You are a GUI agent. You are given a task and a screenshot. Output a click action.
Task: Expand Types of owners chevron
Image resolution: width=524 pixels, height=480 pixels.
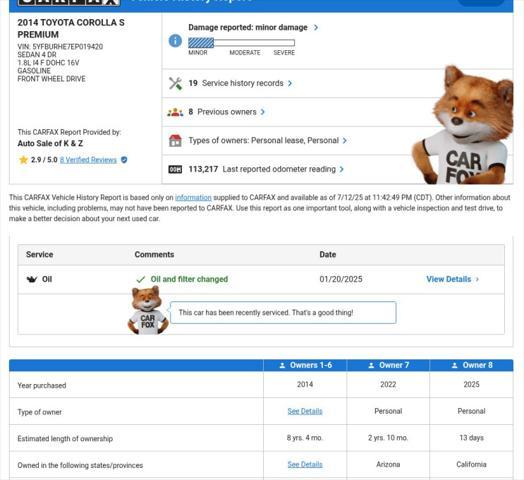pos(345,140)
